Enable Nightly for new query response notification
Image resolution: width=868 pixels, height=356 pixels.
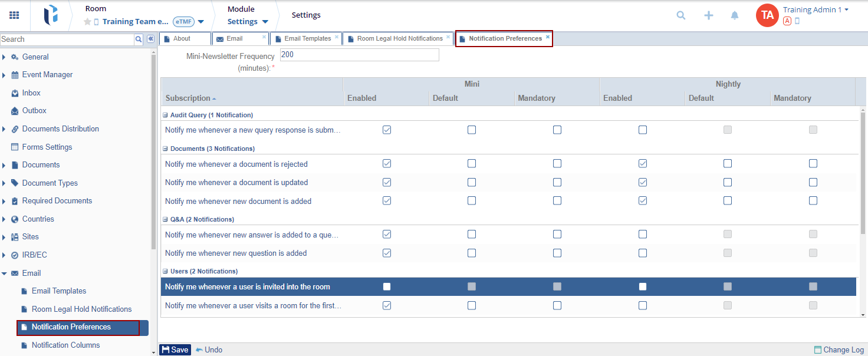(643, 130)
